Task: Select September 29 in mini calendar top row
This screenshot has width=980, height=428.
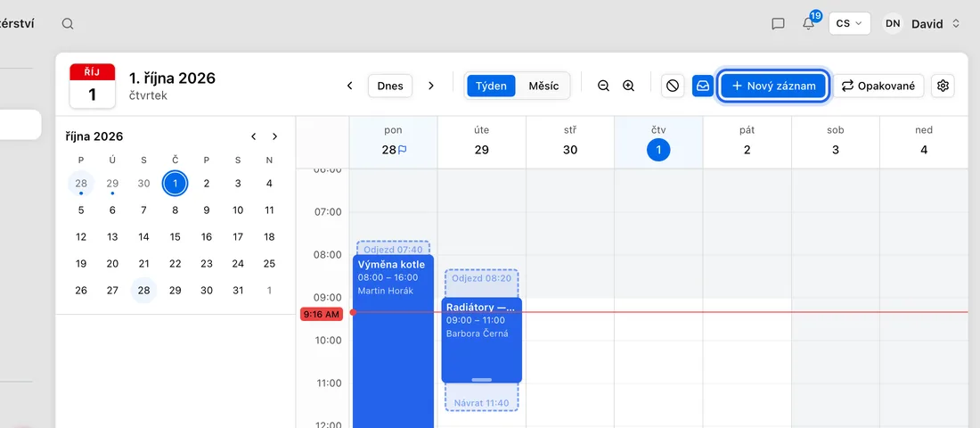Action: click(112, 184)
